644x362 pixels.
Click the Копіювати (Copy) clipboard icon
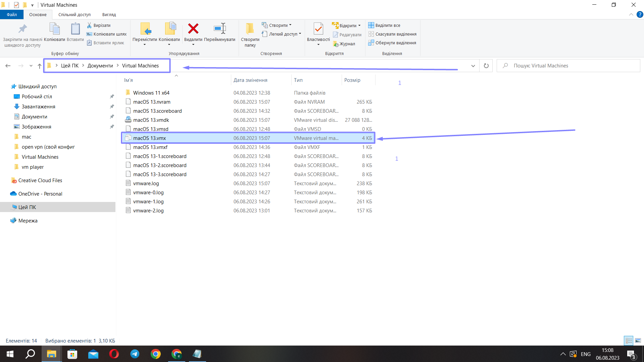pos(54,29)
